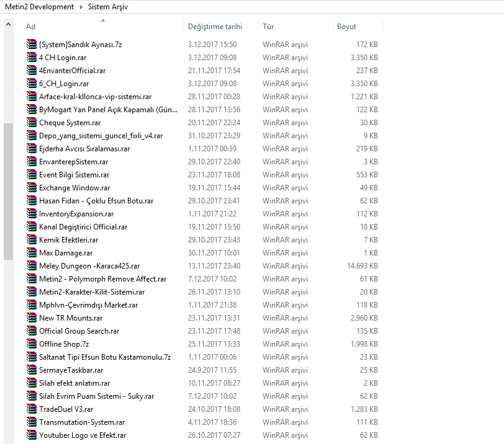Click the 2.960 KB size of New TR Mounts

tap(364, 318)
